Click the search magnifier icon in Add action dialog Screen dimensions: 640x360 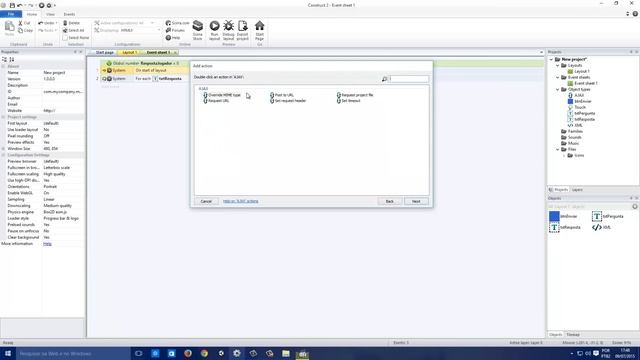384,79
